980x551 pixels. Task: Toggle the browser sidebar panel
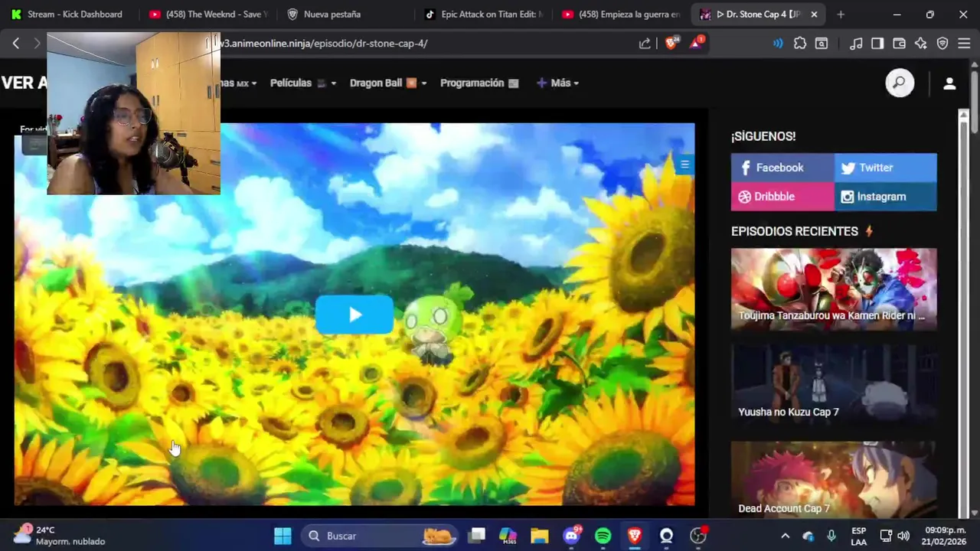[x=877, y=44]
